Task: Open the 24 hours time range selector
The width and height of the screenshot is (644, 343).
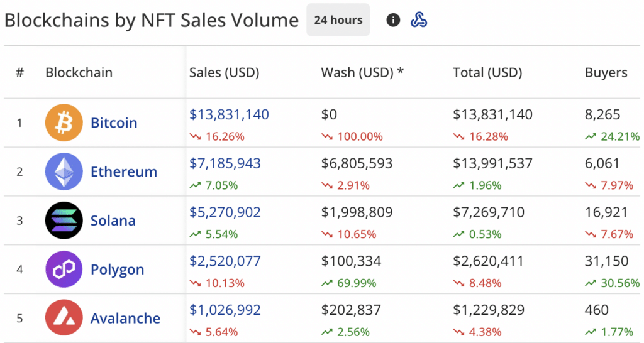Action: pos(338,19)
